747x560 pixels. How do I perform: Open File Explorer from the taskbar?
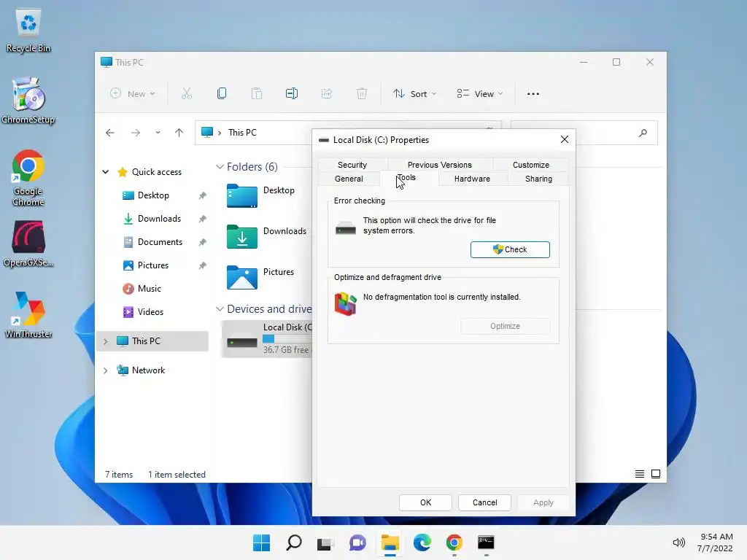click(390, 542)
